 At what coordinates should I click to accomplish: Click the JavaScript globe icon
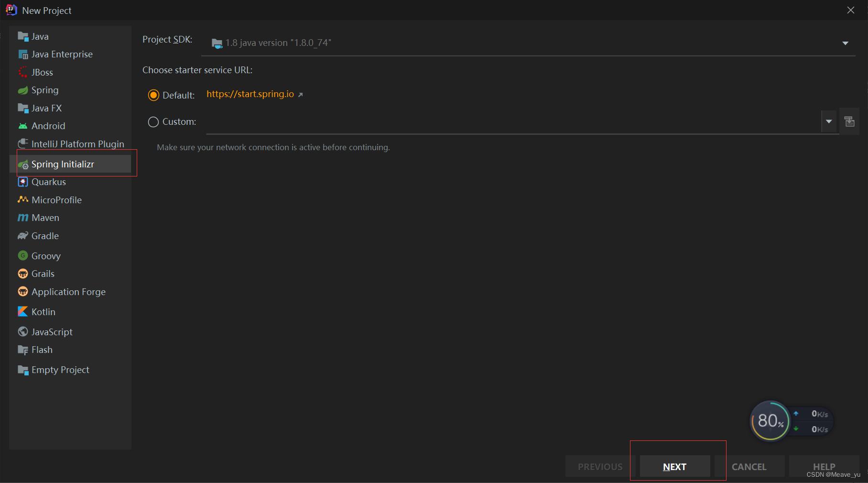(23, 331)
